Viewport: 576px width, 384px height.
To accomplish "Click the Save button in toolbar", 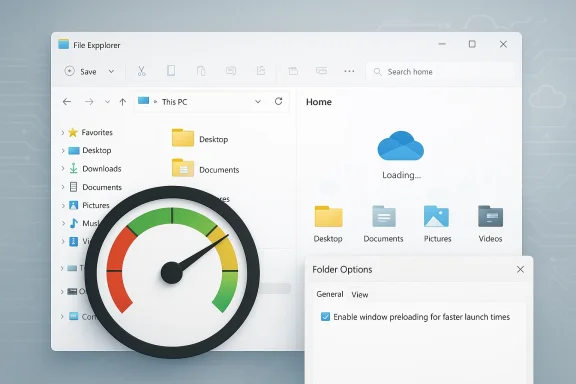I will coord(80,71).
